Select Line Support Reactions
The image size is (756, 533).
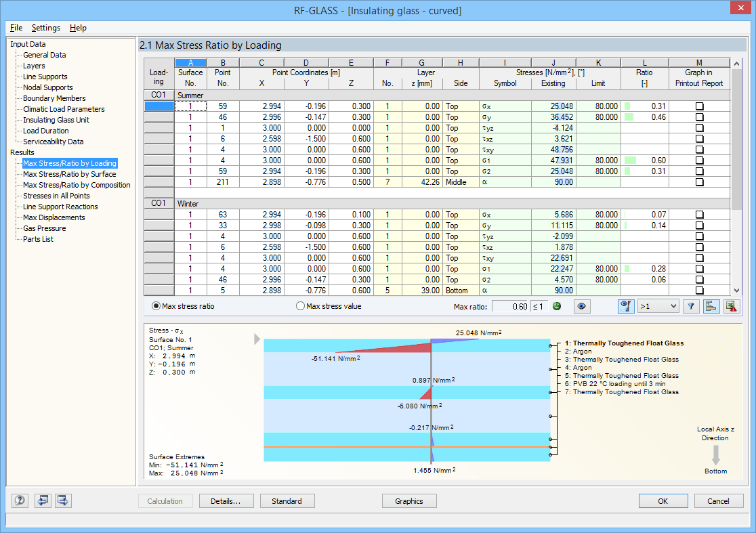point(60,207)
